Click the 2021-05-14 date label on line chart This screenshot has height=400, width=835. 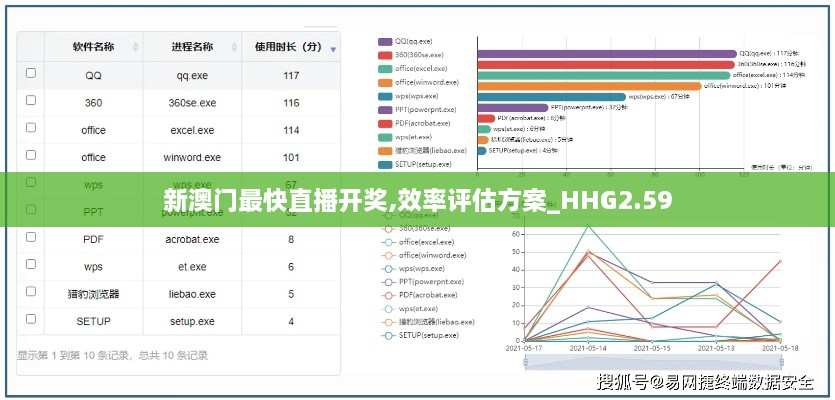tap(588, 348)
